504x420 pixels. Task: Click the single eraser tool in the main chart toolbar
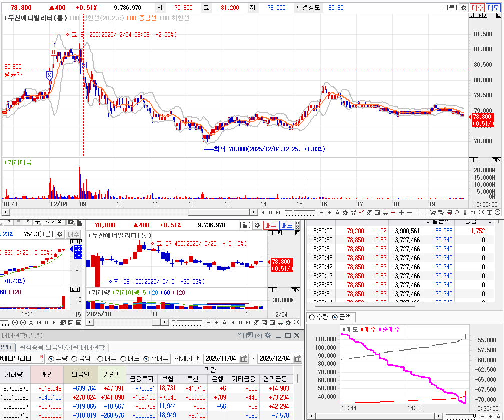tap(433, 213)
